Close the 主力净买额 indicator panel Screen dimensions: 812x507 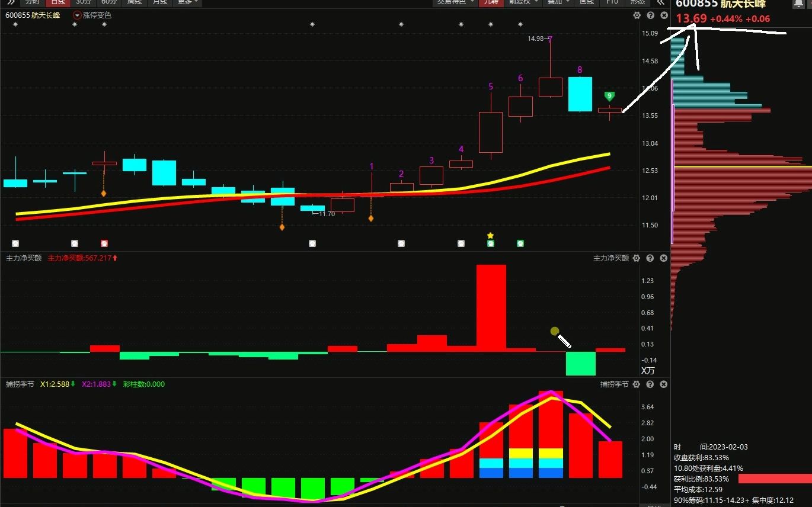coord(664,258)
